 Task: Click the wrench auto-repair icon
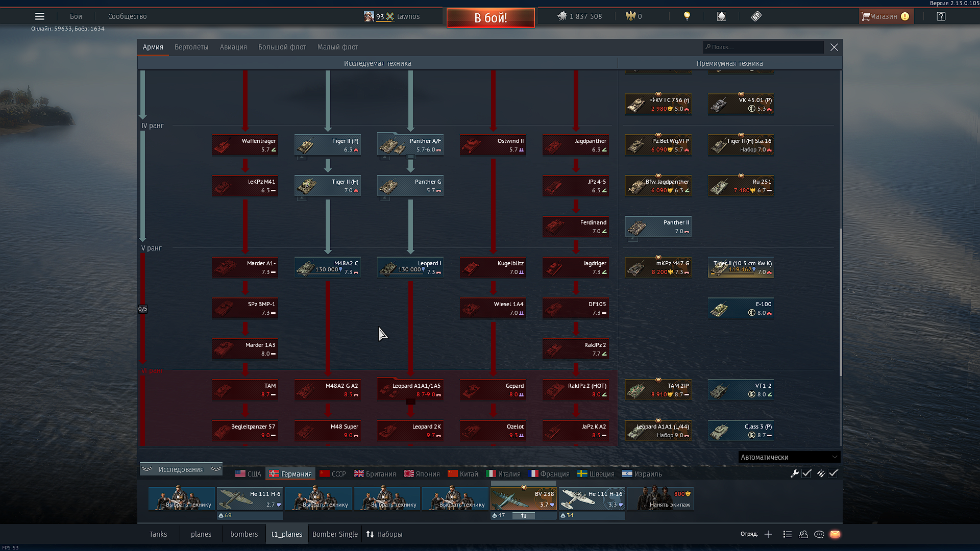(x=794, y=473)
